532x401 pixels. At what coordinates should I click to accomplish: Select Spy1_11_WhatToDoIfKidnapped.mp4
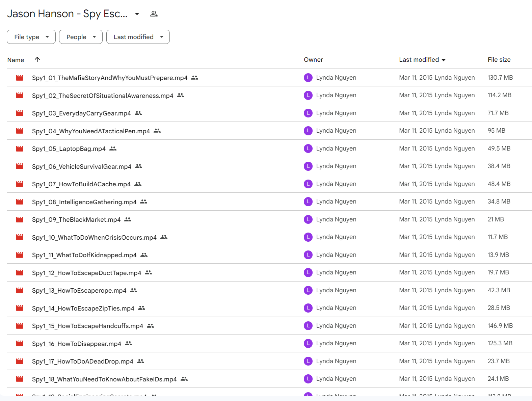coord(84,255)
